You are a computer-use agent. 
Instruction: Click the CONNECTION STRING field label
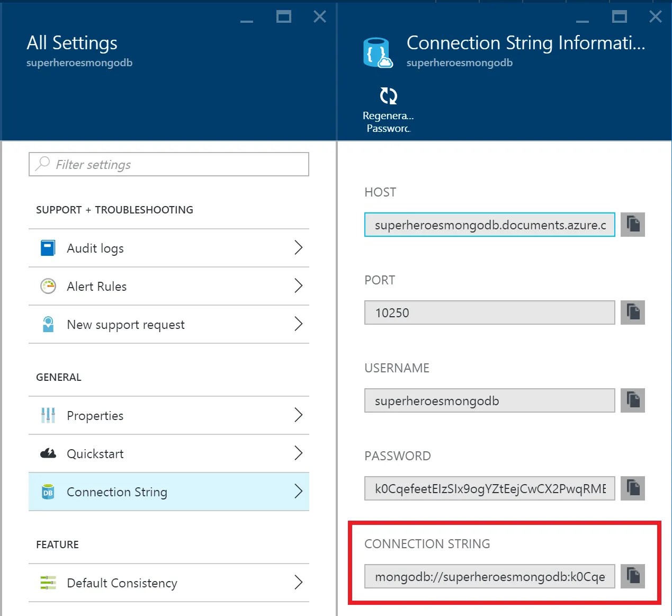click(427, 544)
